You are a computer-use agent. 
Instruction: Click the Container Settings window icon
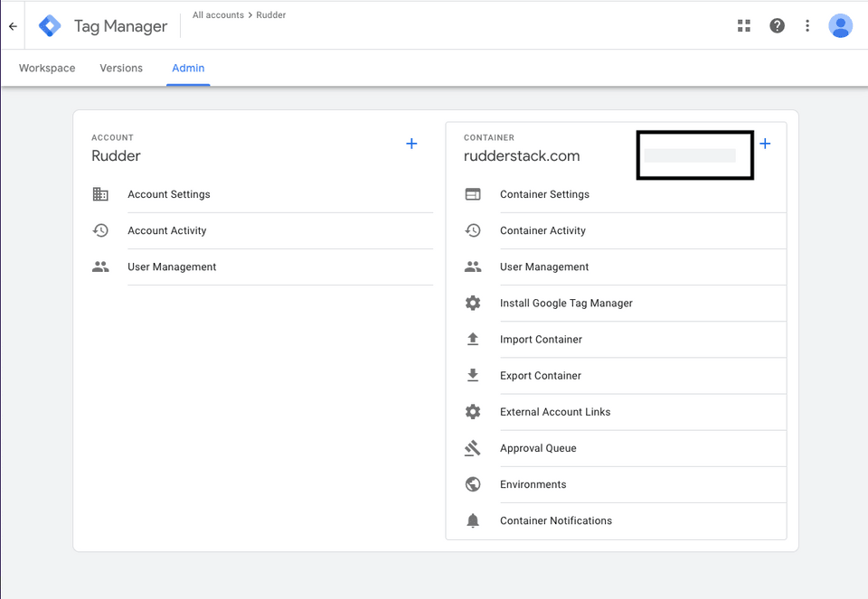coord(473,194)
